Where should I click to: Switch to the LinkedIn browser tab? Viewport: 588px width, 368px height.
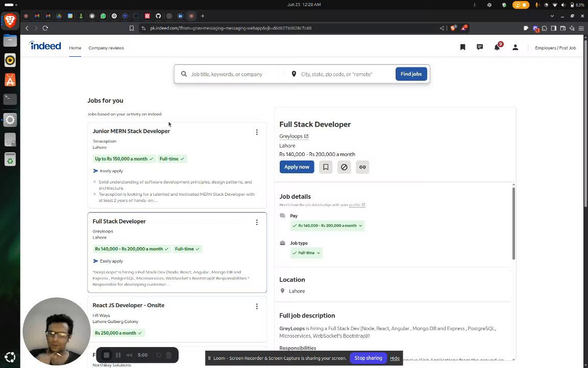180,16
